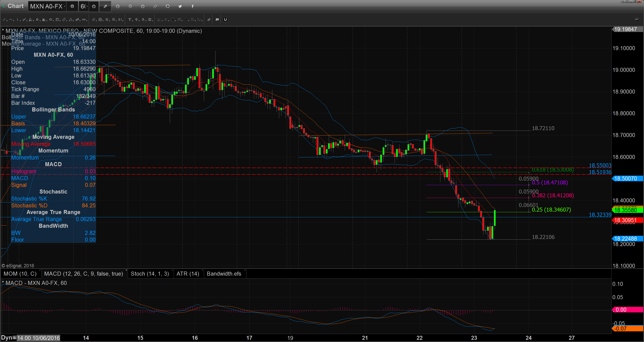Screen dimensions: 644x342
Task: Click the 0.618 (18.53008) Fibonacci label
Action: 553,170
